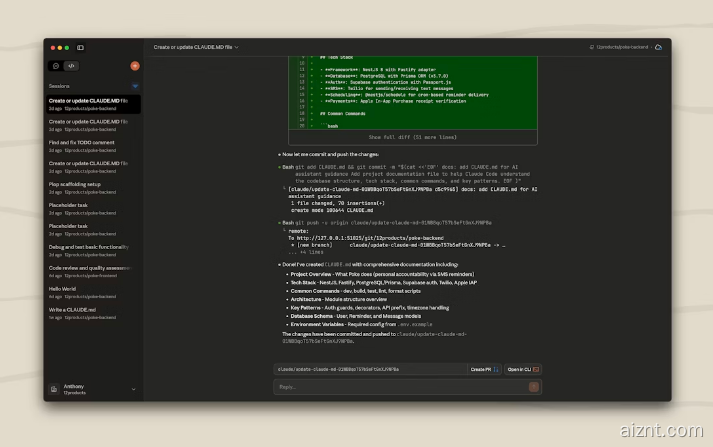
Task: Focus the Reply input field
Action: coord(400,386)
